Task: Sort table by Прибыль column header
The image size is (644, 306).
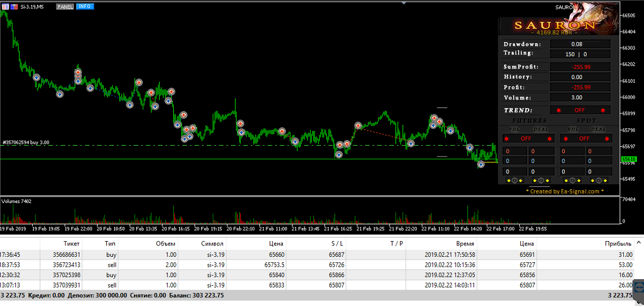Action: (x=618, y=243)
